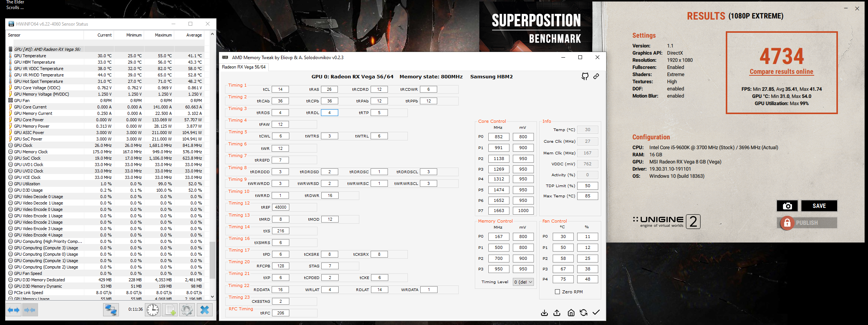Click the HWiNFO scrollbar up arrow
Viewport: 868px width, 325px height.
213,34
